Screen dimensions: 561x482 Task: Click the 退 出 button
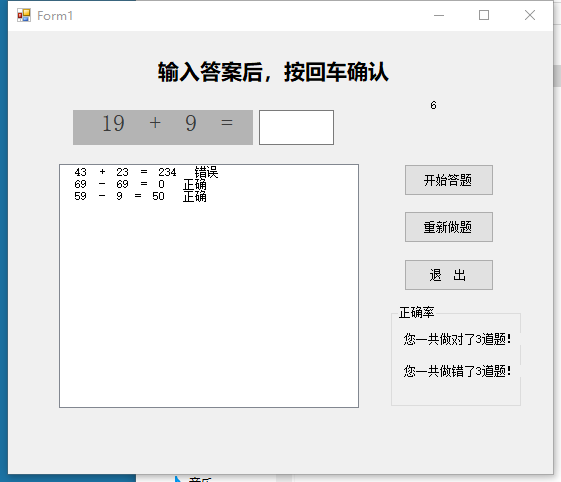pyautogui.click(x=449, y=275)
